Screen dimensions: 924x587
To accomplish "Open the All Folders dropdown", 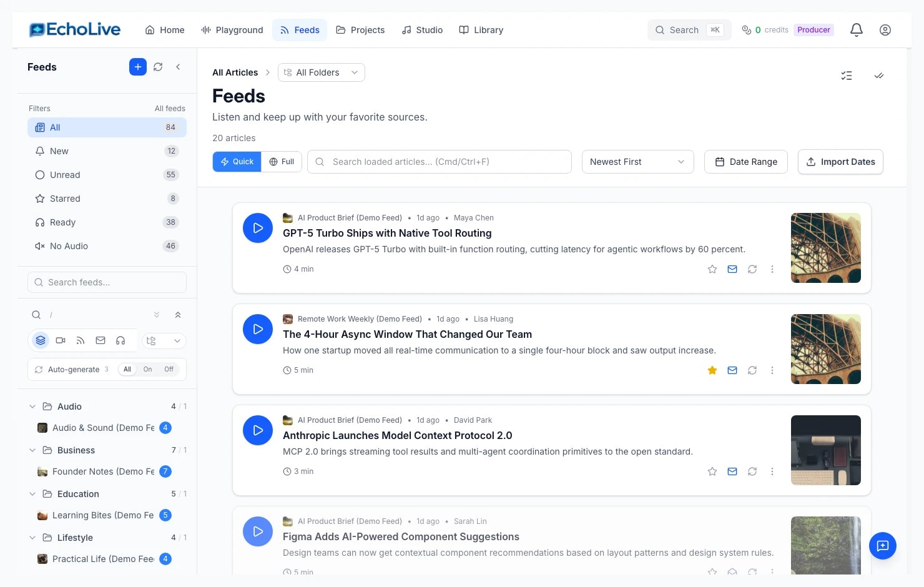I will point(321,72).
